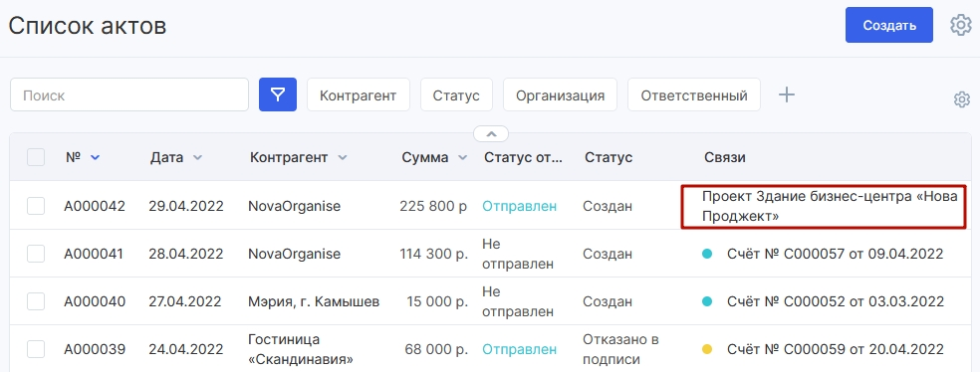
Task: Check the box for act A000040
Action: pos(36,301)
